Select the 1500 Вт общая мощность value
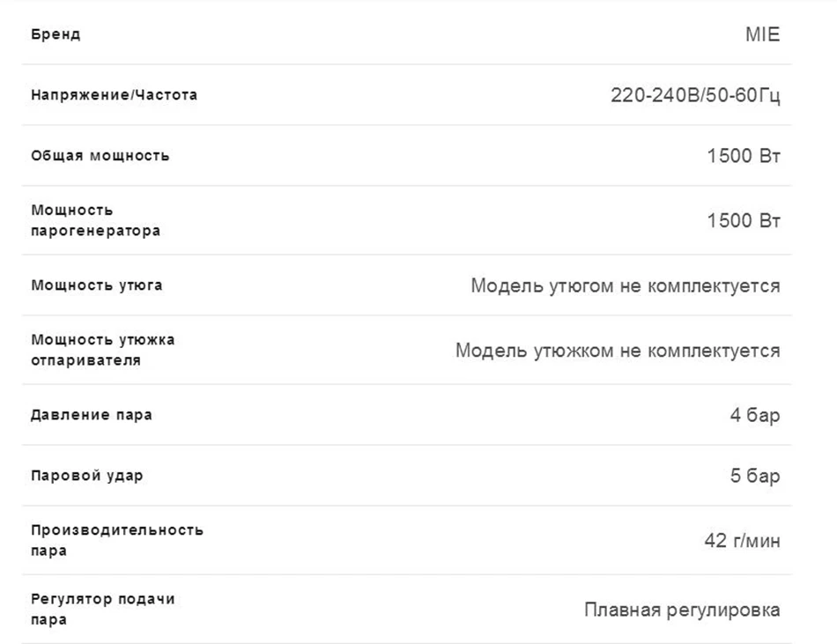 click(744, 156)
